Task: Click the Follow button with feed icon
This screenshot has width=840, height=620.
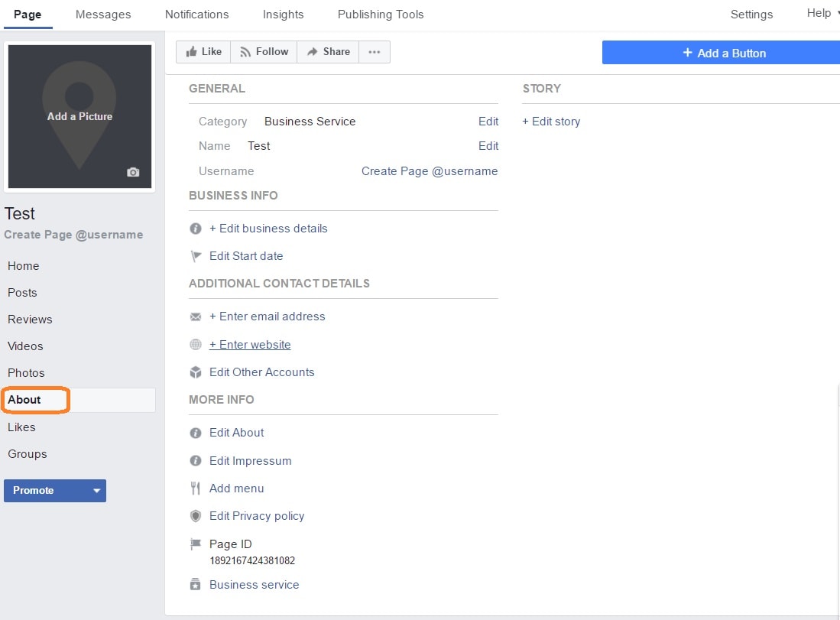Action: click(264, 52)
